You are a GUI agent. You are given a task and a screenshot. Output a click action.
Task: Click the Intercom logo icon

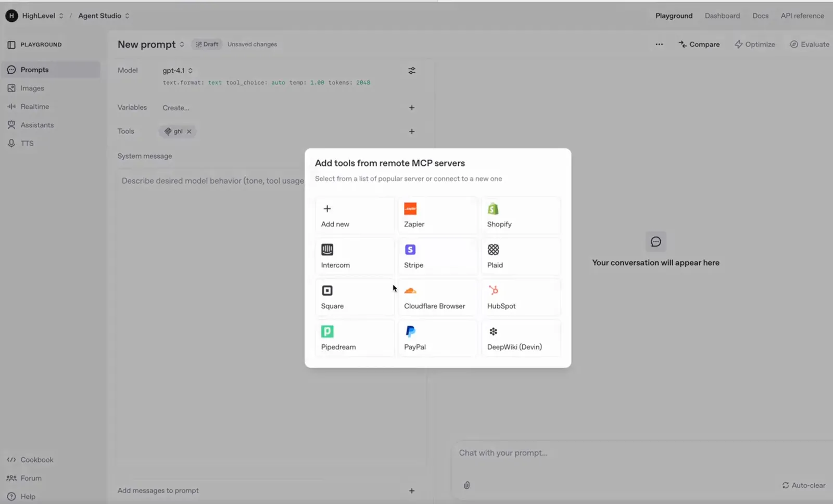pyautogui.click(x=327, y=250)
